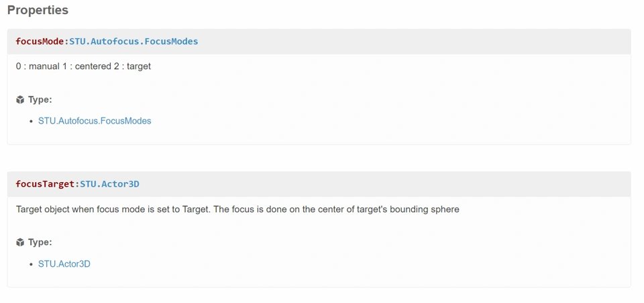Click the focusMode property name
This screenshot has width=644, height=303.
(x=40, y=42)
